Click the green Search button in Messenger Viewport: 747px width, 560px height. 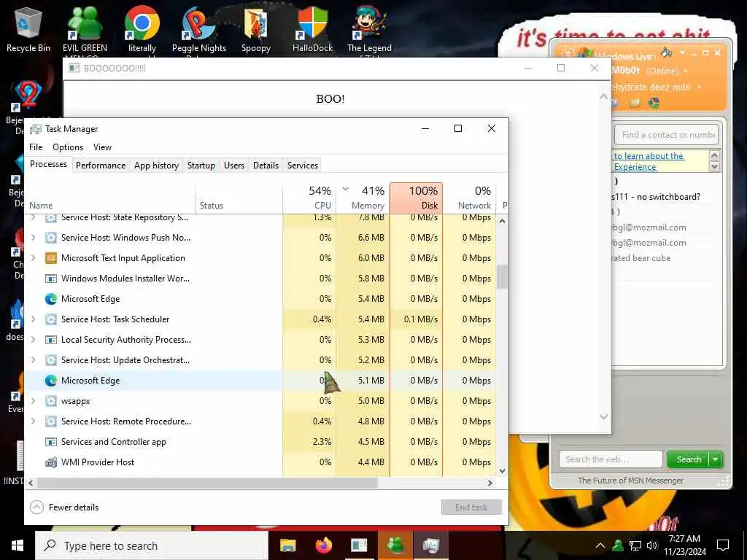point(689,459)
